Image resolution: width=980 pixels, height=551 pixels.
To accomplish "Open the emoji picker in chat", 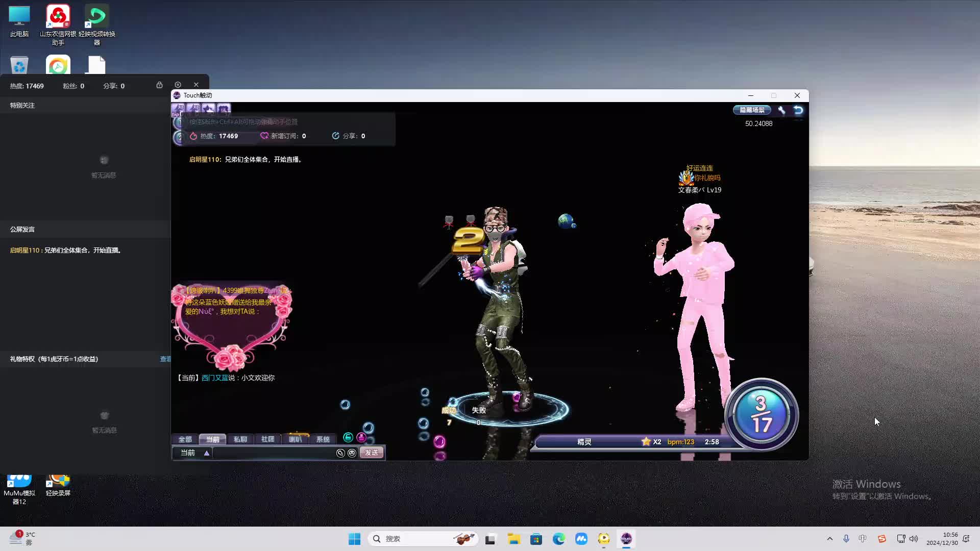I will (x=352, y=453).
